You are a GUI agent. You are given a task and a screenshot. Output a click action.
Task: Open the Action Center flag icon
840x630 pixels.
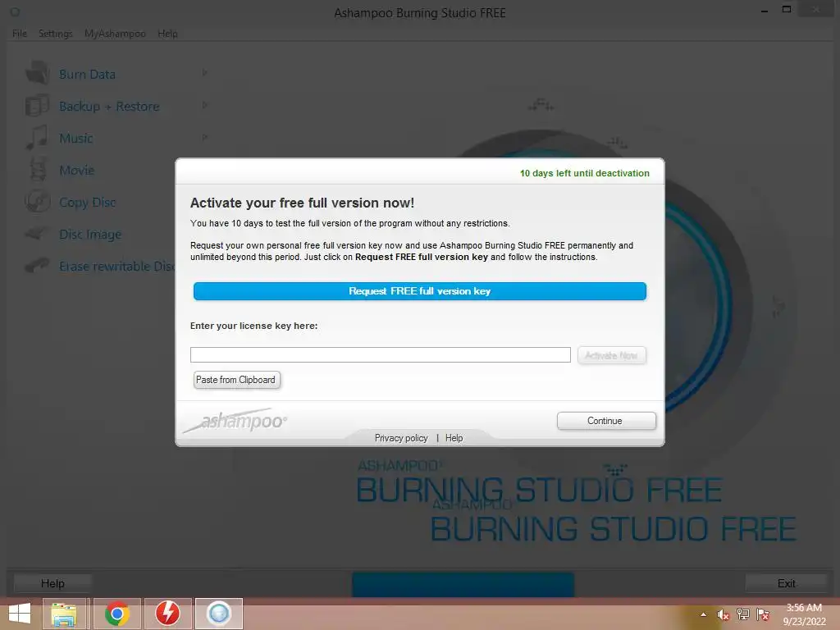[x=763, y=614]
